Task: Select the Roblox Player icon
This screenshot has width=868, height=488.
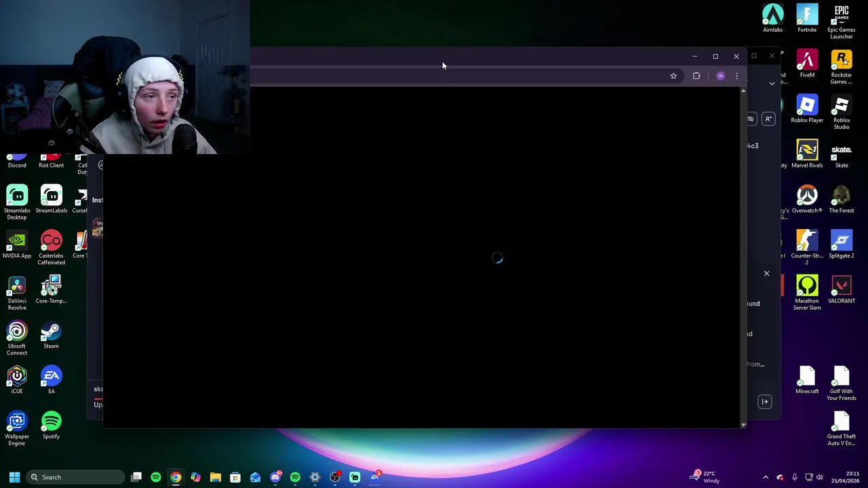Action: (807, 108)
